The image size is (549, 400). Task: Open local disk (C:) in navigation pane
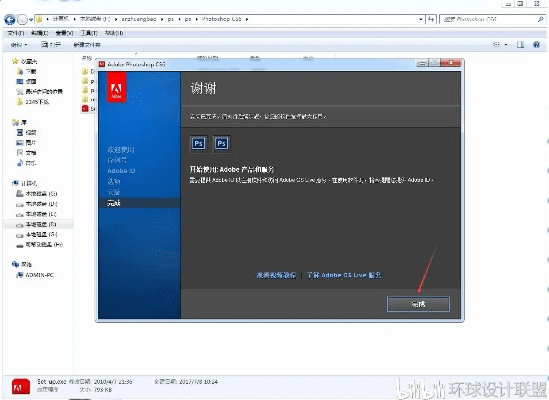pyautogui.click(x=37, y=193)
